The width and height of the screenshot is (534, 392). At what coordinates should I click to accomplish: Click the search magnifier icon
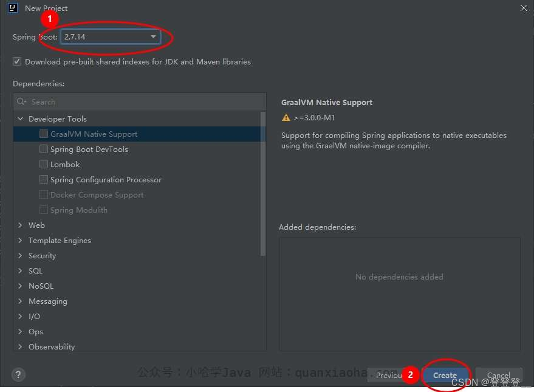(x=21, y=101)
